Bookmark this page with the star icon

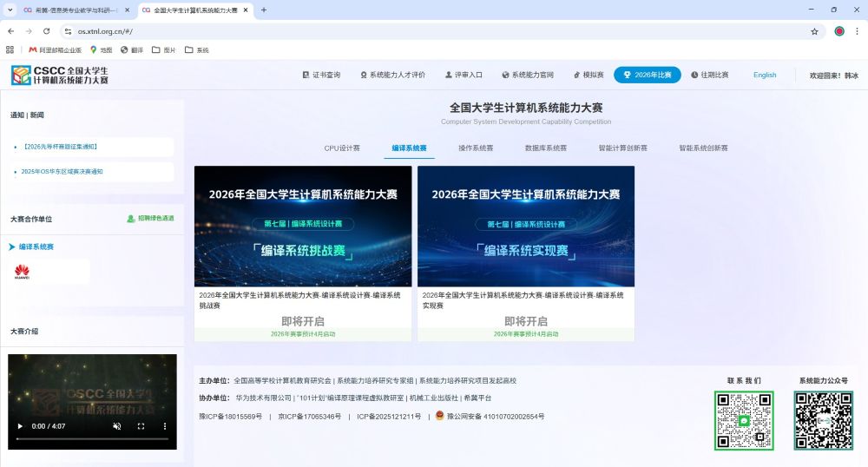click(x=814, y=30)
